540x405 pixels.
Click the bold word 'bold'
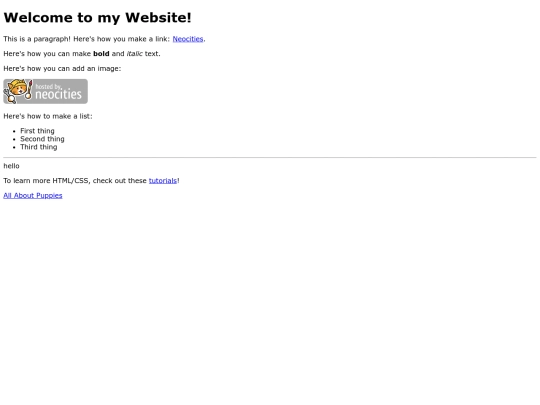coord(101,54)
